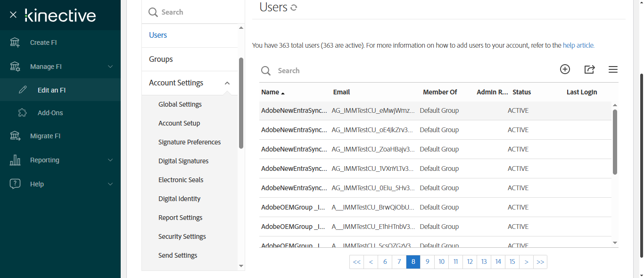Open the Groups menu item

[x=161, y=59]
